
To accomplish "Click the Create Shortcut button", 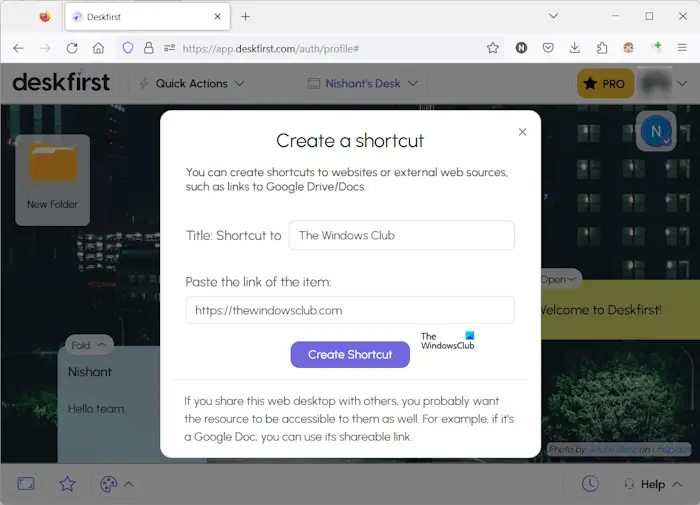I will click(350, 355).
